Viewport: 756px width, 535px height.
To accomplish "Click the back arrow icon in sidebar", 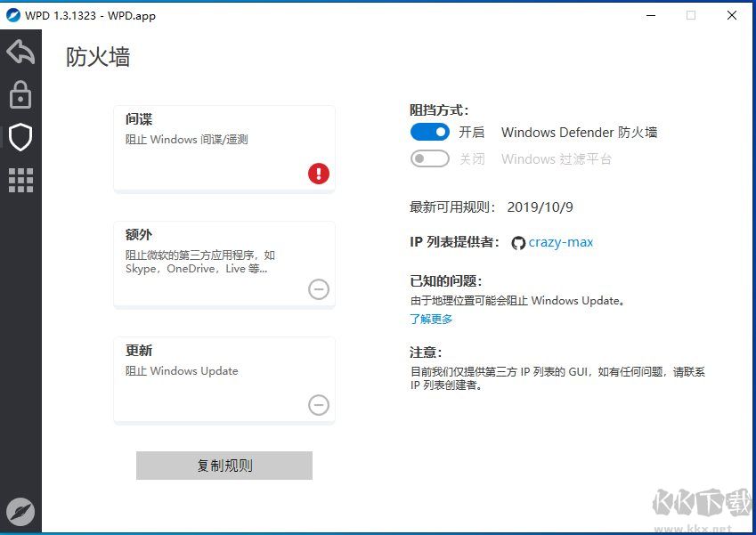I will click(20, 52).
